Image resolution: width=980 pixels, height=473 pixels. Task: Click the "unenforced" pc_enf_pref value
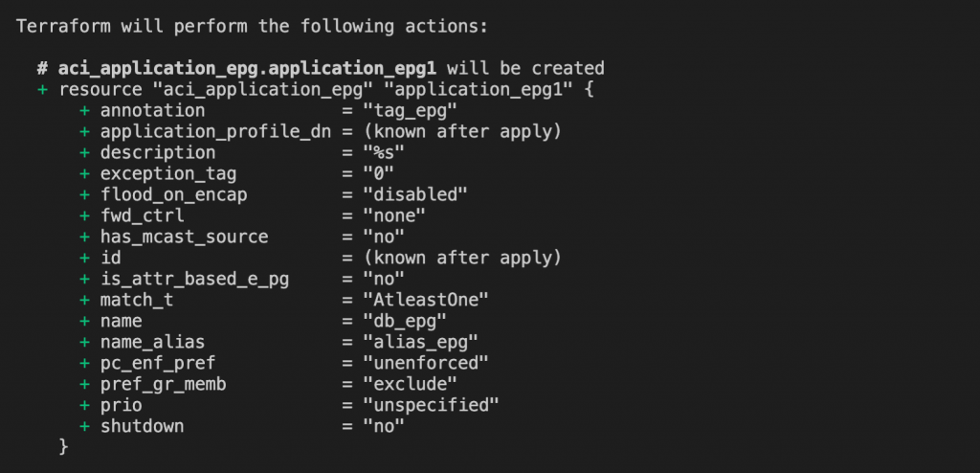pyautogui.click(x=425, y=363)
